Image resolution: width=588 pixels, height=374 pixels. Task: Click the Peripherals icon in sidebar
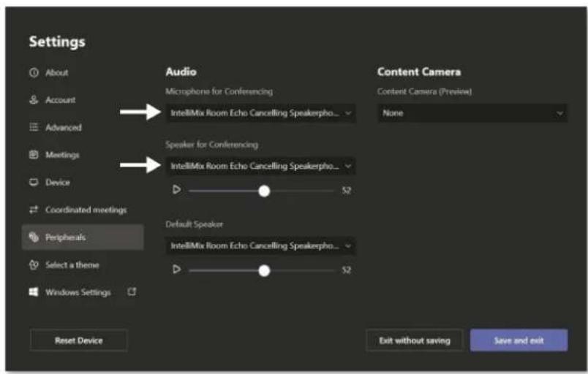click(x=34, y=237)
